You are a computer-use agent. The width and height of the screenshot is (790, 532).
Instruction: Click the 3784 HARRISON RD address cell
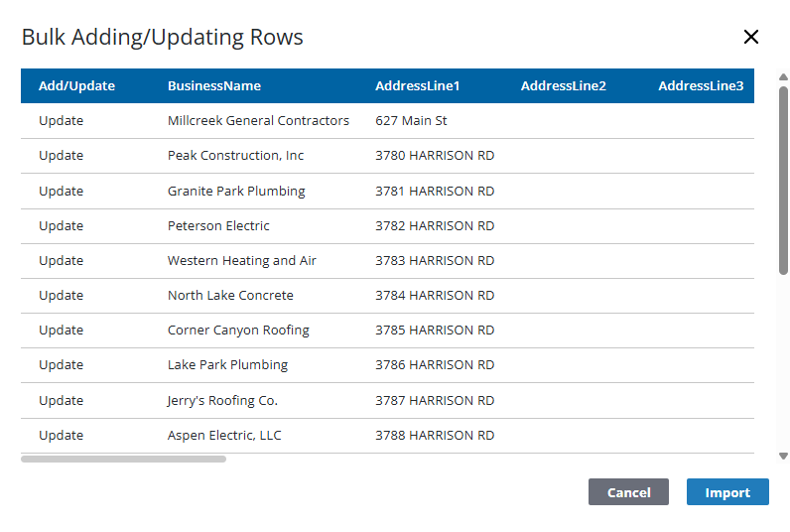(x=435, y=295)
